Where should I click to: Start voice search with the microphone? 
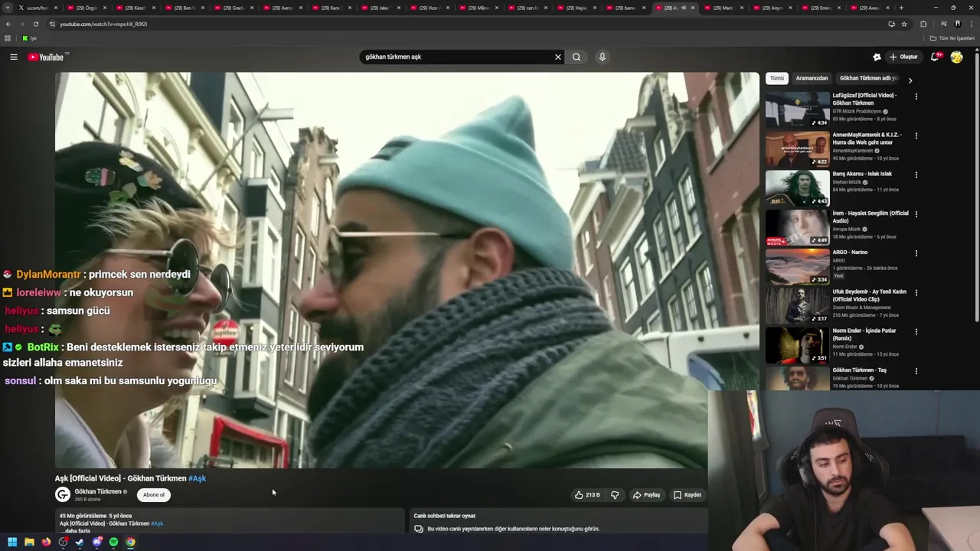pyautogui.click(x=603, y=57)
